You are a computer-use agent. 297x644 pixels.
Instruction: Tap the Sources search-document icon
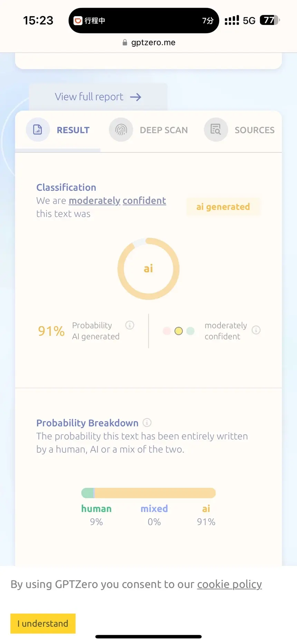216,130
